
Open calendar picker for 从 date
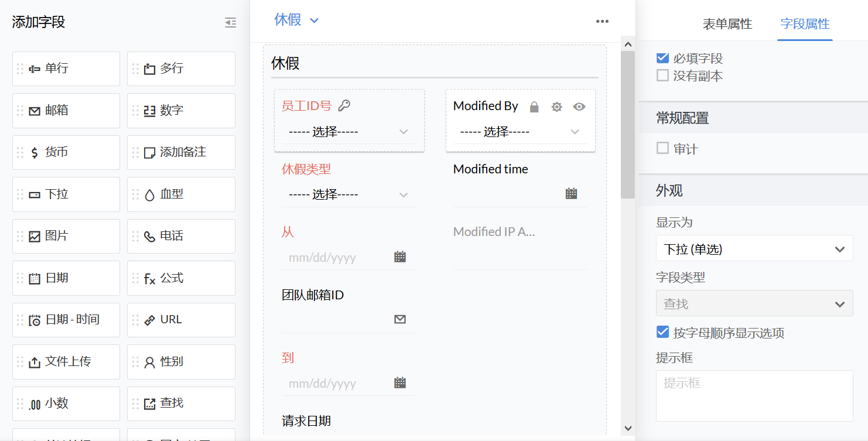pyautogui.click(x=400, y=257)
